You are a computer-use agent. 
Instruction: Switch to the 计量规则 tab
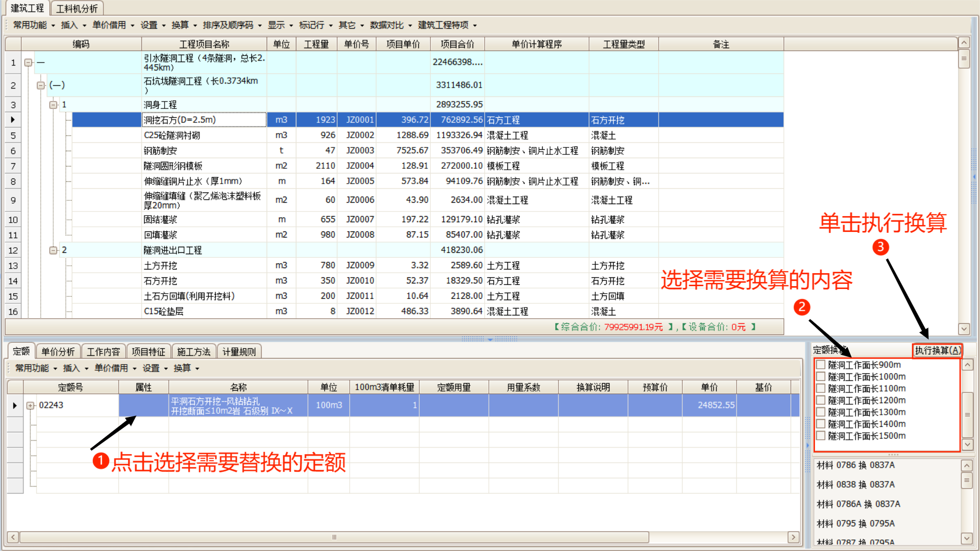tap(239, 352)
